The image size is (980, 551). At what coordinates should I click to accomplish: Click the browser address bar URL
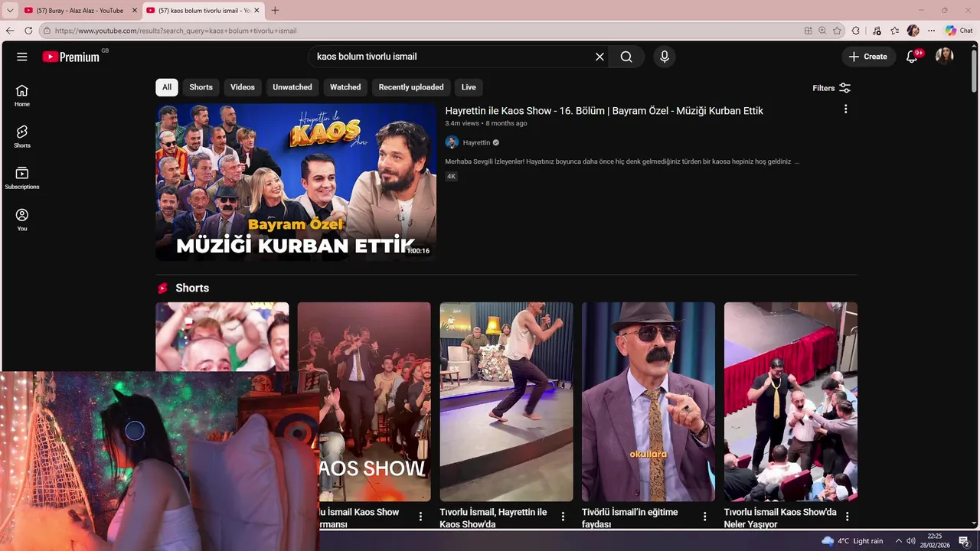pyautogui.click(x=176, y=31)
